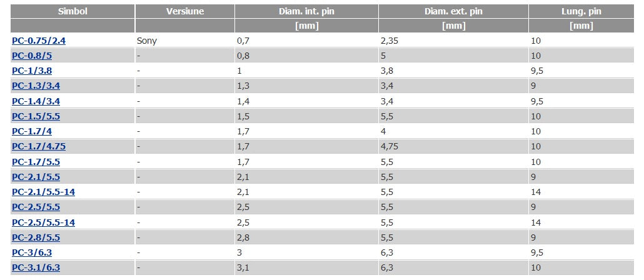Open the PC-2.5/5.5-14 link
This screenshot has height=280, width=644.
click(43, 222)
